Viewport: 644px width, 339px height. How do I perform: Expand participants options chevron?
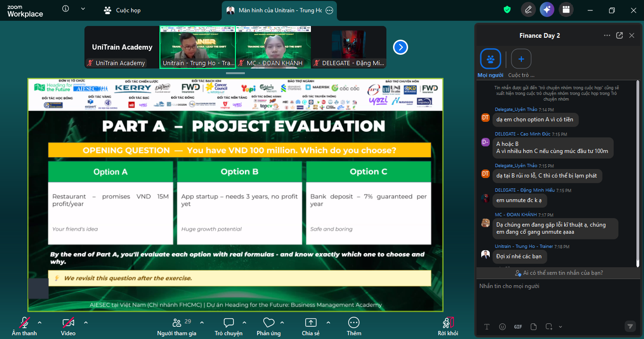pyautogui.click(x=202, y=322)
